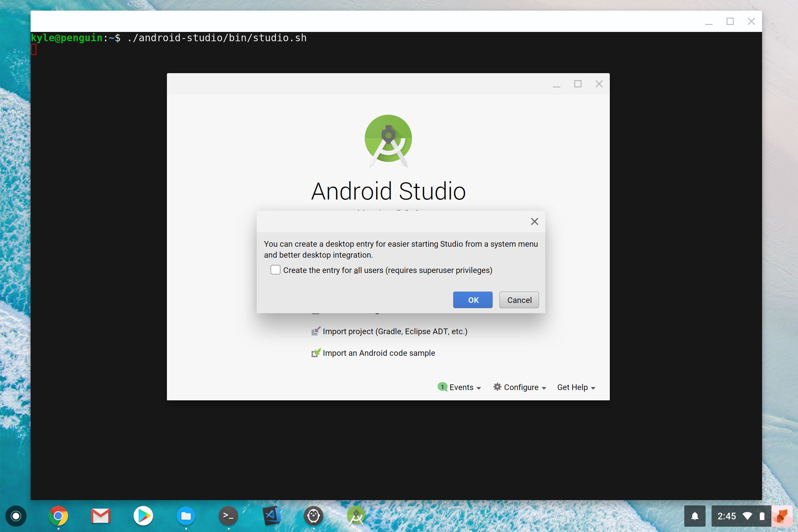Click the Android Studio shelf icon

356,516
